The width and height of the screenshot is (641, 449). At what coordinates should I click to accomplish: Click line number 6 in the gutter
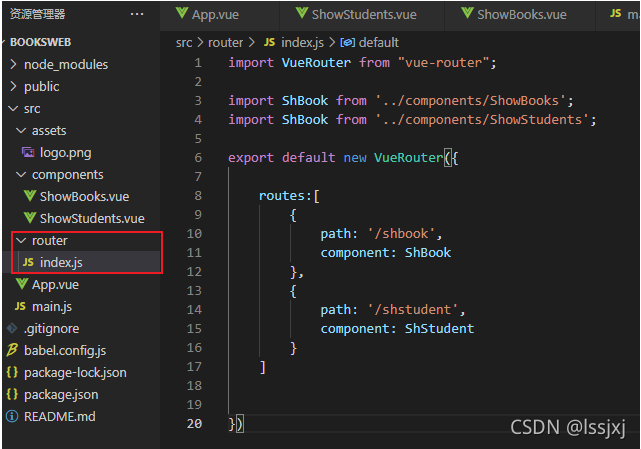coord(198,157)
